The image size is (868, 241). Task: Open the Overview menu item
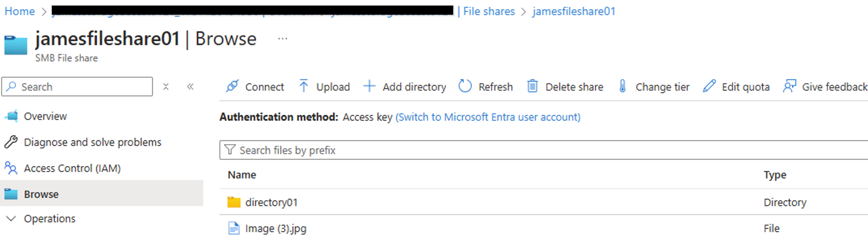click(45, 116)
